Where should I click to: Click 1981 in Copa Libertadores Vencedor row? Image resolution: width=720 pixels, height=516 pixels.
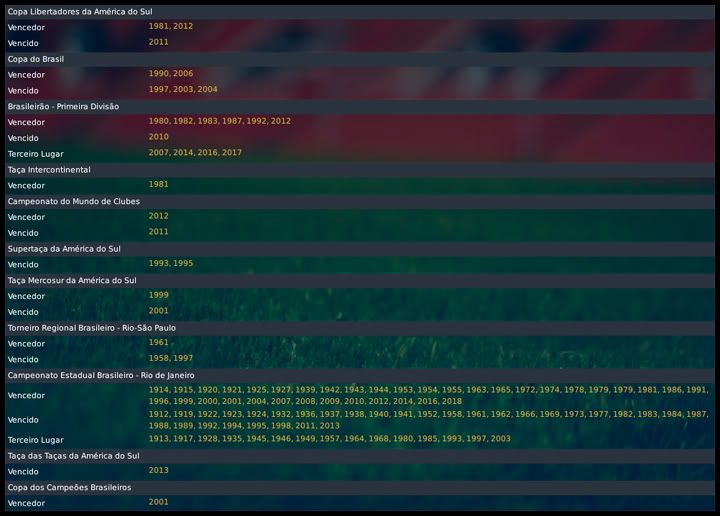[158, 26]
